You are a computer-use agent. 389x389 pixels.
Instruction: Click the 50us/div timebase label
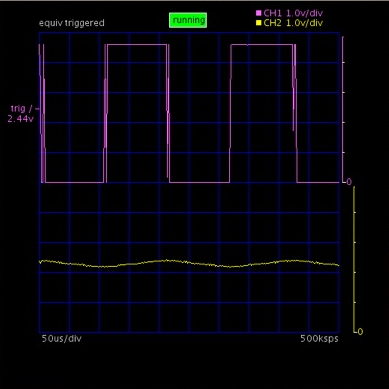coord(62,339)
